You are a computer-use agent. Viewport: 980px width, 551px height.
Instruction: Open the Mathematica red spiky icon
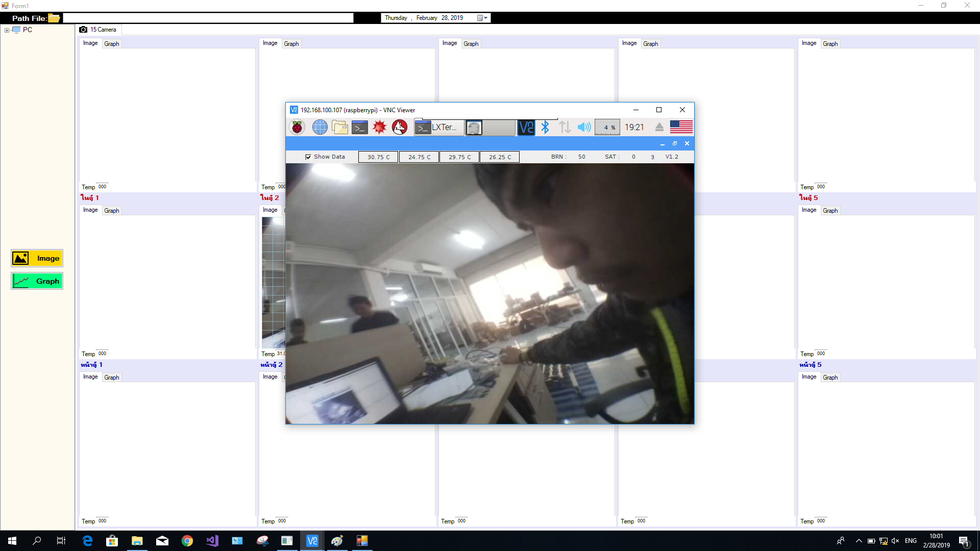379,127
